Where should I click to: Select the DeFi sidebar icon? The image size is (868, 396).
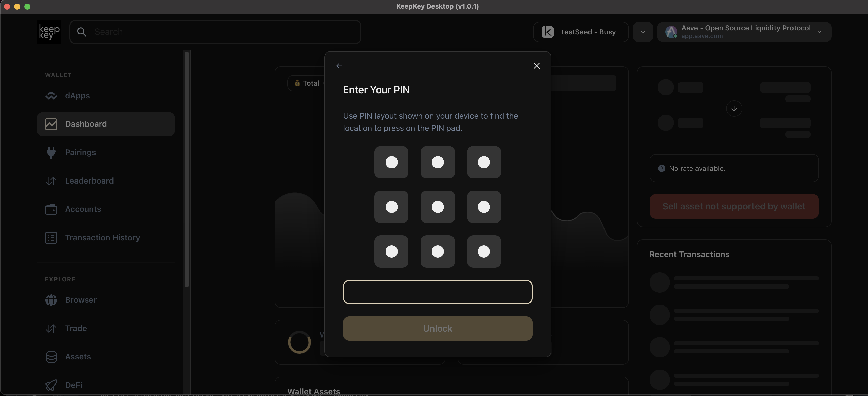pyautogui.click(x=50, y=385)
